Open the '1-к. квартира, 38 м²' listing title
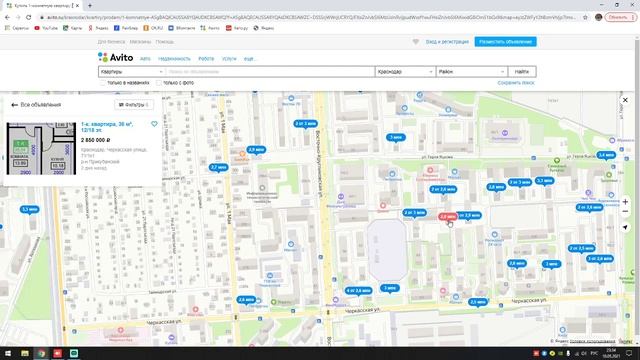The image size is (640, 360). pos(107,127)
